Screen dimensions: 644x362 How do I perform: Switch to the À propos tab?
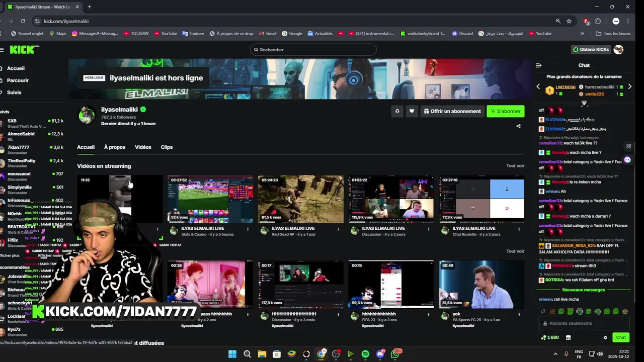pos(115,147)
